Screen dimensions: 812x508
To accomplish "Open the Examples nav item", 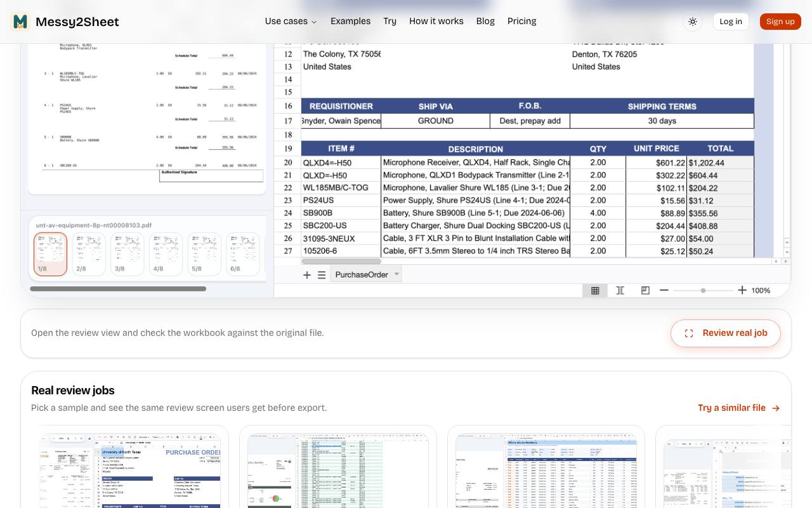I will click(x=350, y=21).
